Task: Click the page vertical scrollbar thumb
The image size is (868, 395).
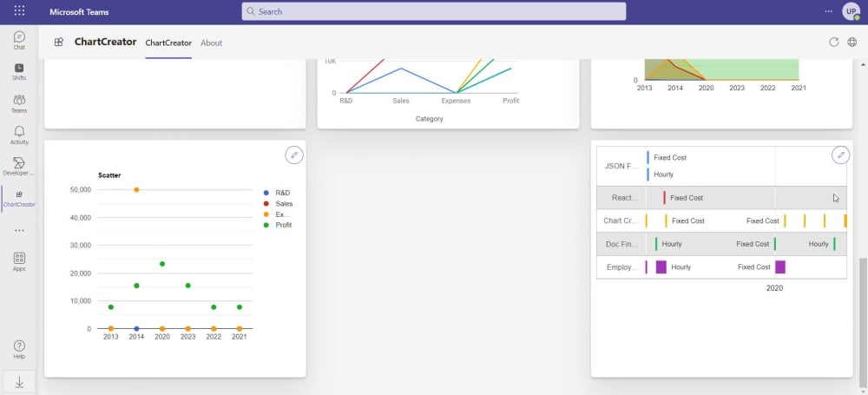Action: [x=863, y=323]
